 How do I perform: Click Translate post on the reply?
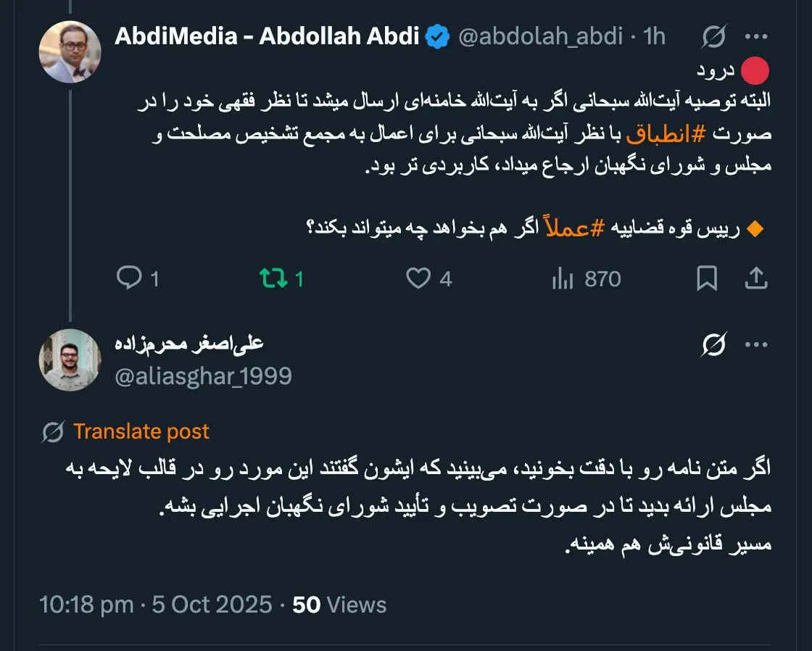tap(141, 431)
